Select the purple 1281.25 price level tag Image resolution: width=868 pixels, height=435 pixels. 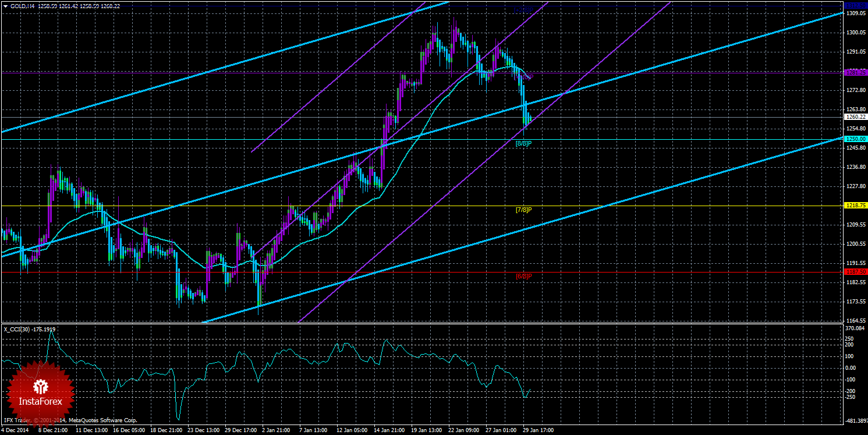(856, 72)
